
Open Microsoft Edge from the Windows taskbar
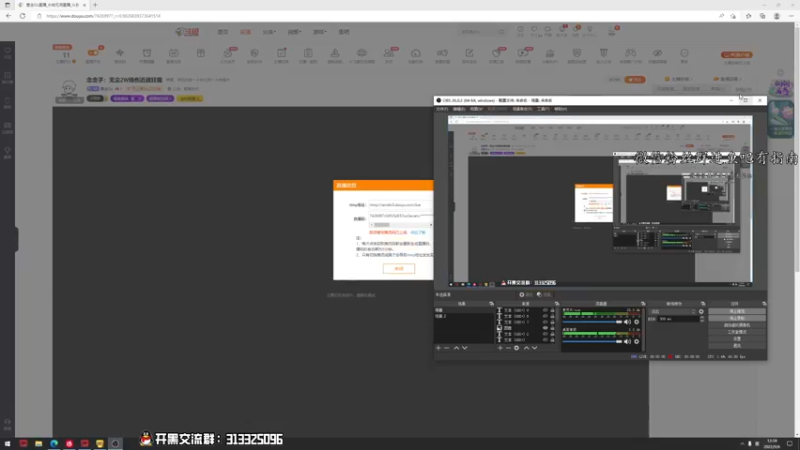(54, 443)
